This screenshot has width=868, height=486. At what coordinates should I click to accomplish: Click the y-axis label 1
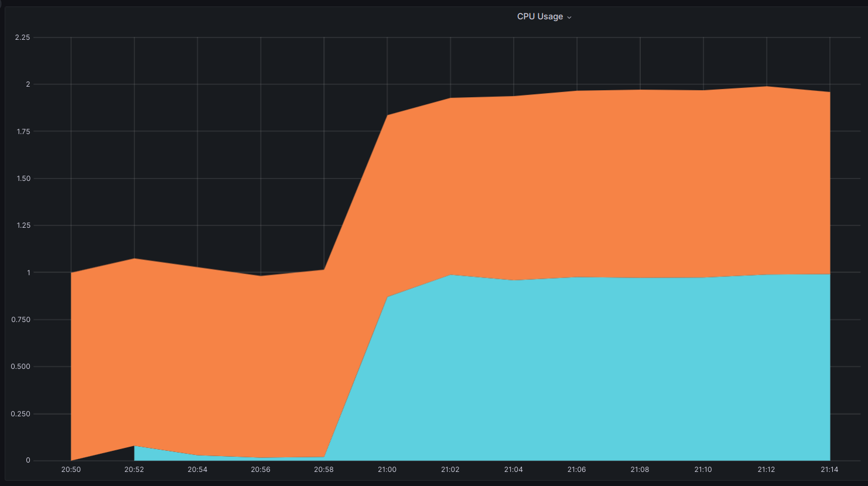click(x=28, y=273)
